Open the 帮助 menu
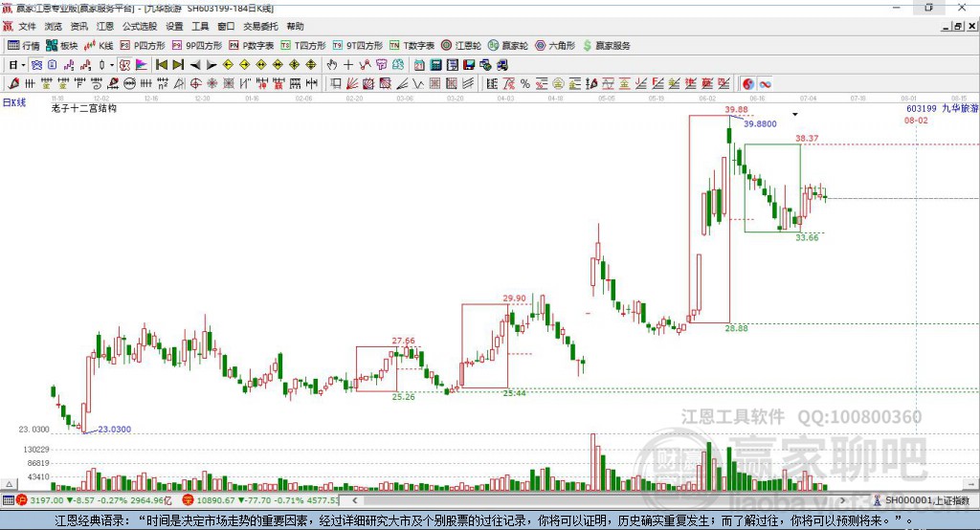 click(295, 26)
